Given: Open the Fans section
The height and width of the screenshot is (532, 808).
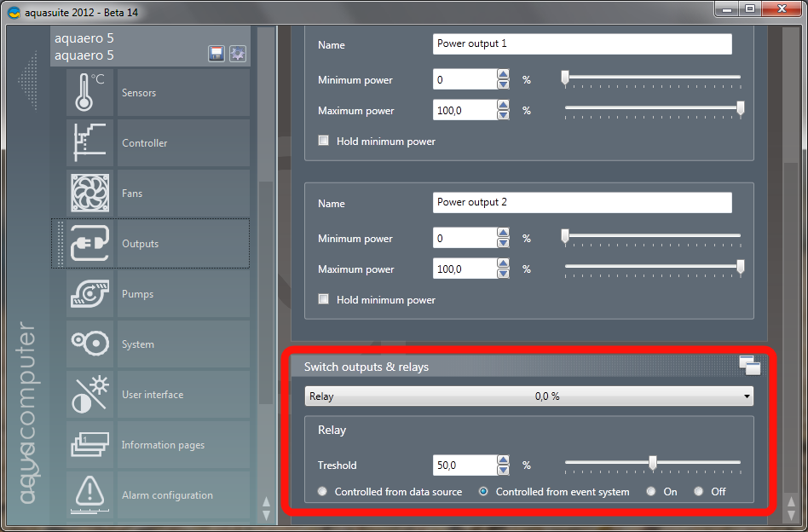Looking at the screenshot, I should coord(183,194).
